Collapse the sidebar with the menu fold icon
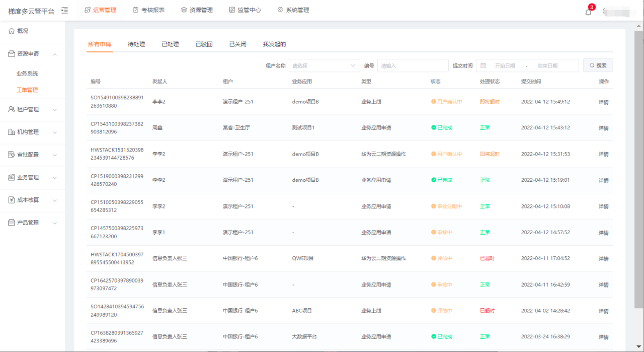644x352 pixels. 64,10
